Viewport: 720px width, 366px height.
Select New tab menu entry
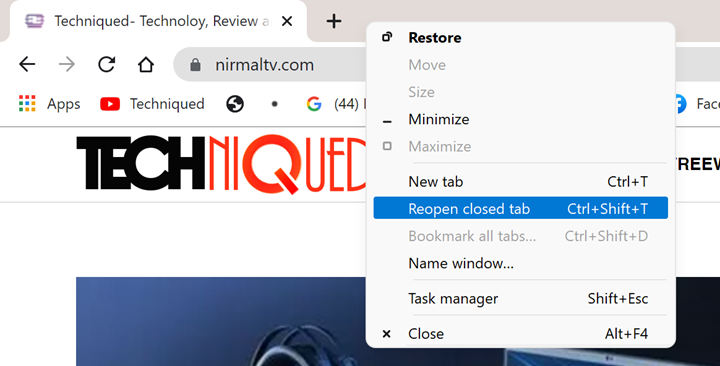[521, 182]
